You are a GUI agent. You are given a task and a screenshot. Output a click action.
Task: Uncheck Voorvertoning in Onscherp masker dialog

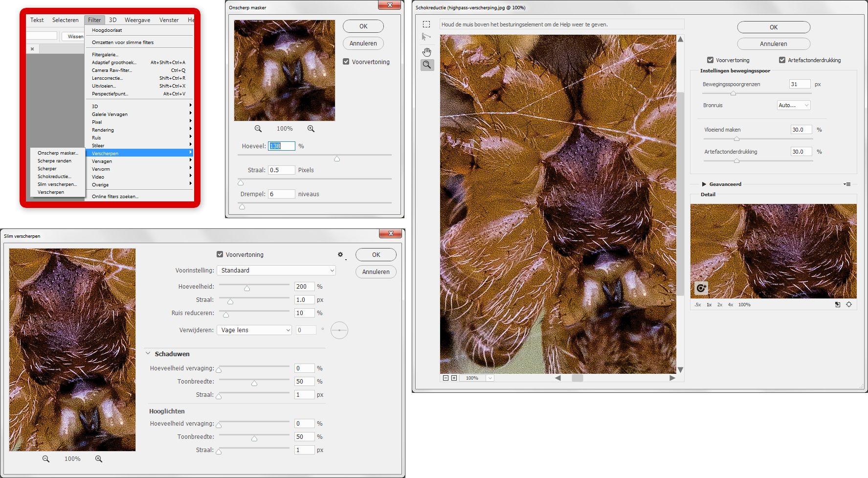click(x=346, y=62)
